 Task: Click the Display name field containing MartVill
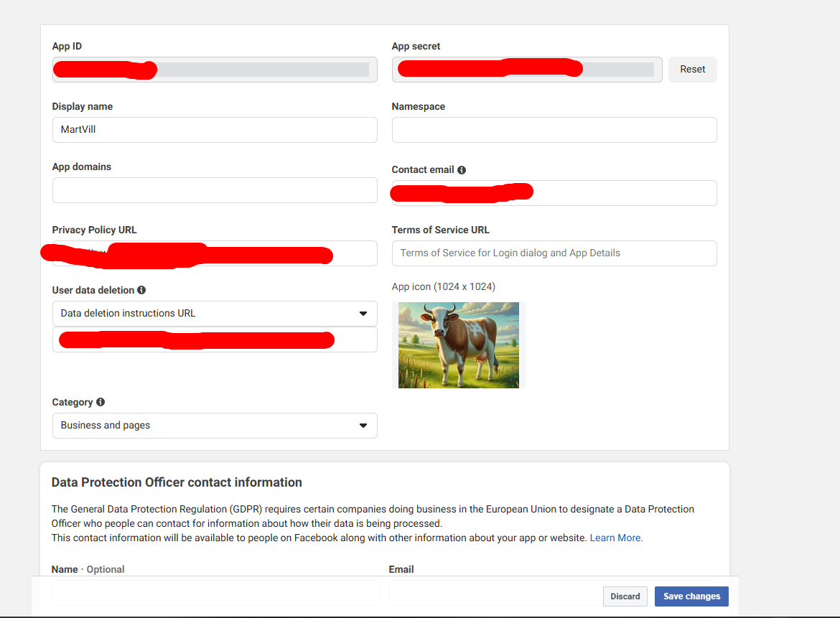click(x=215, y=130)
